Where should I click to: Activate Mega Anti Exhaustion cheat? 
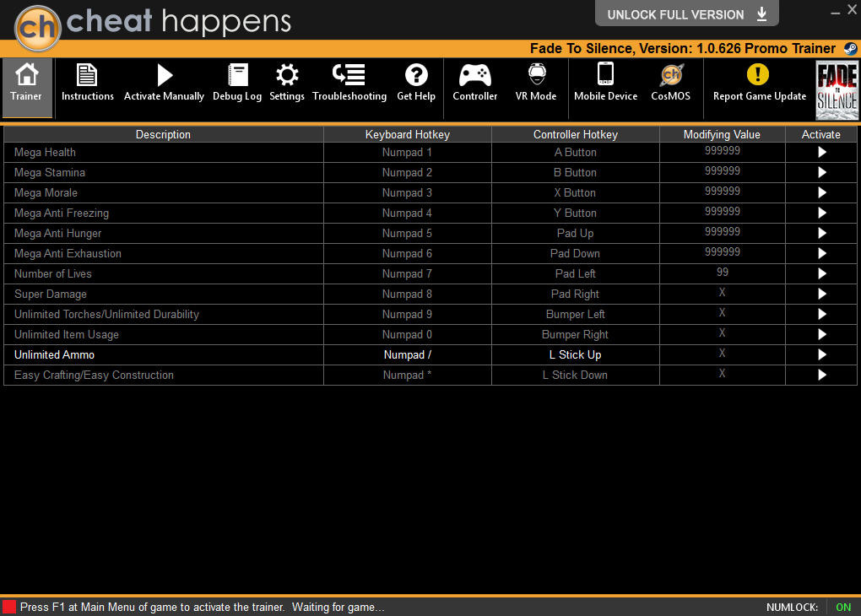pyautogui.click(x=821, y=254)
